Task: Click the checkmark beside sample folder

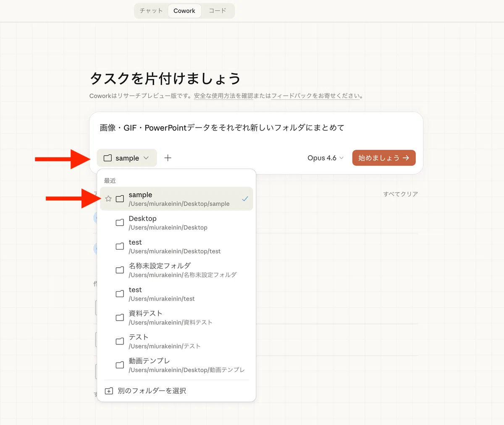Action: 245,198
